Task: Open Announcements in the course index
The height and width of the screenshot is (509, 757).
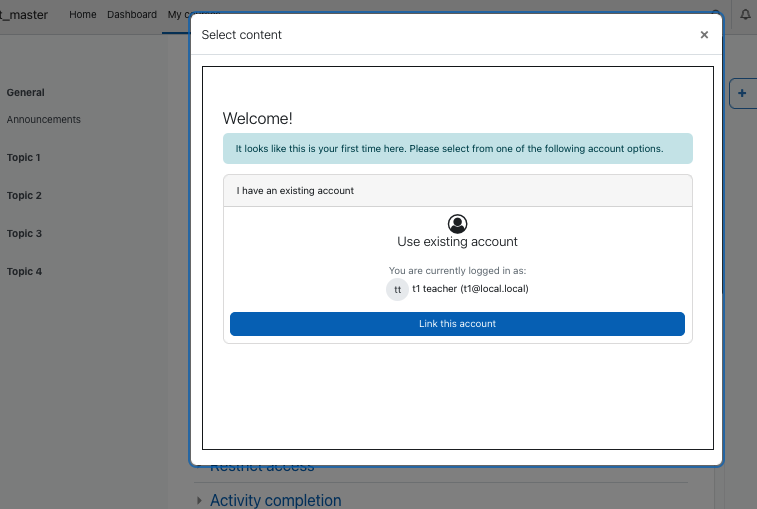Action: [x=43, y=119]
